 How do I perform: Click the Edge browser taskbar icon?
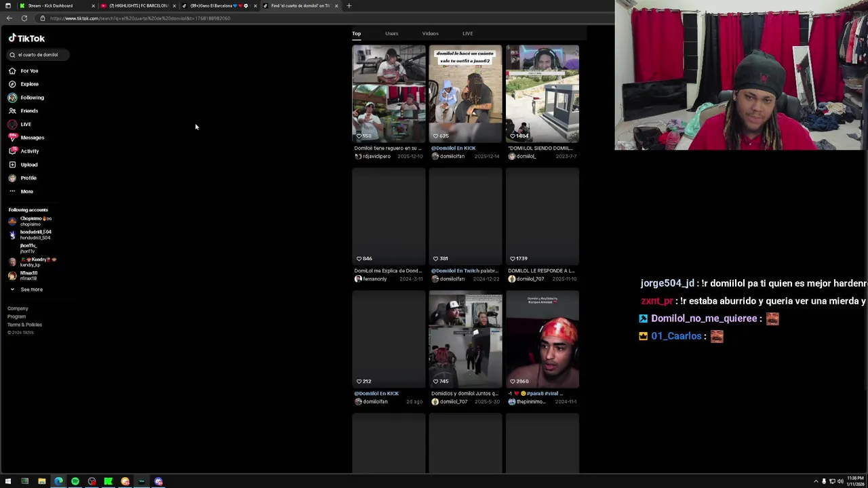click(58, 481)
